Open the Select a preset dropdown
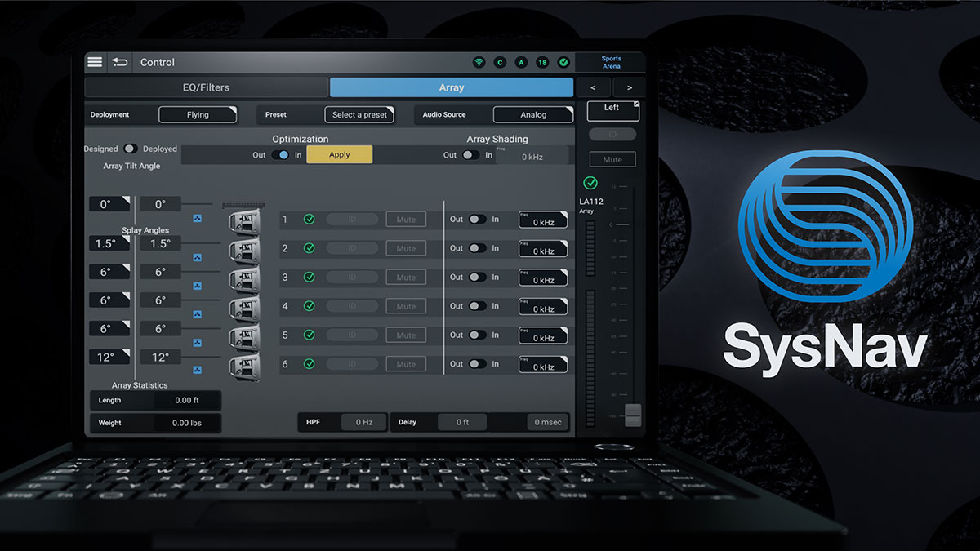 click(x=359, y=115)
